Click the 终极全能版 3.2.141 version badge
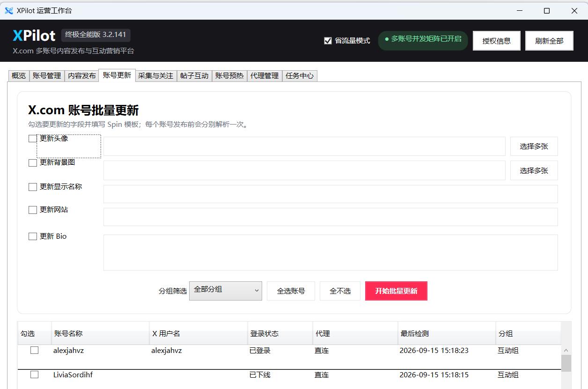This screenshot has height=389, width=588. click(x=96, y=35)
